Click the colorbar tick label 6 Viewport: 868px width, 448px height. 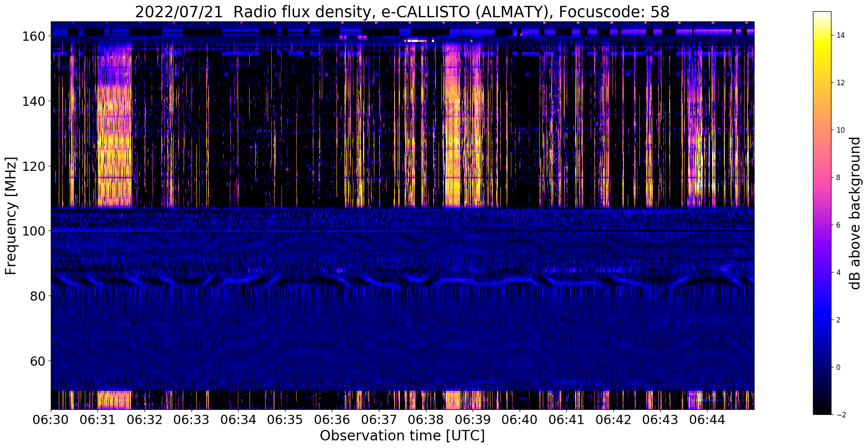click(x=839, y=225)
